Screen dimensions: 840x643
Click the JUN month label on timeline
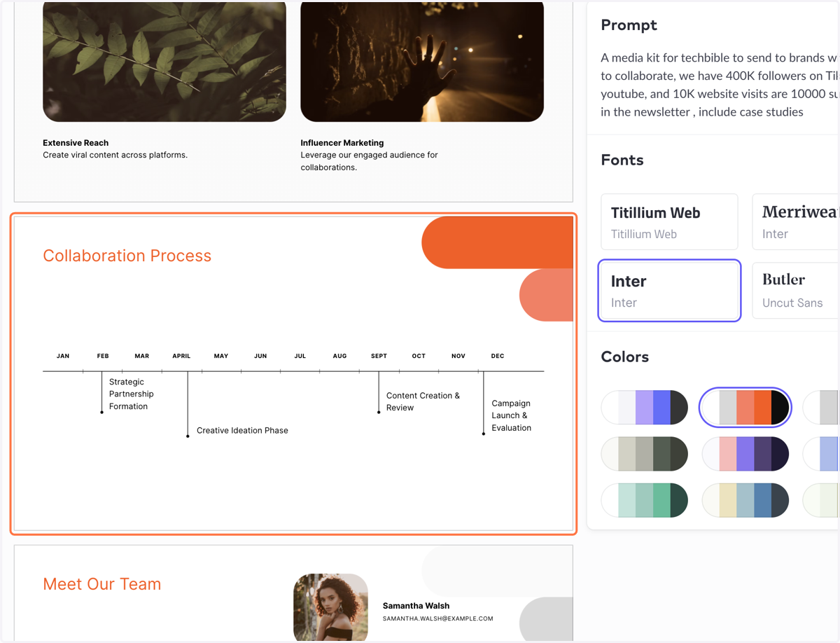pyautogui.click(x=260, y=356)
